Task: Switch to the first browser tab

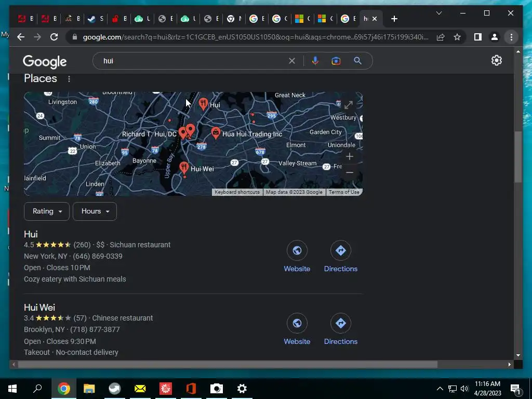Action: (x=25, y=19)
